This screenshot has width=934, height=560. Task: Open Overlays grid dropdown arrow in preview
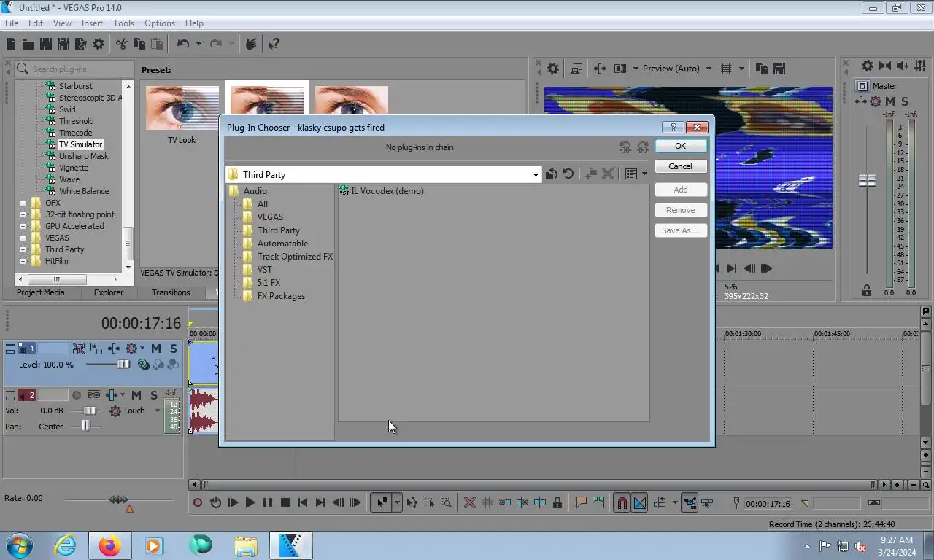[x=741, y=69]
